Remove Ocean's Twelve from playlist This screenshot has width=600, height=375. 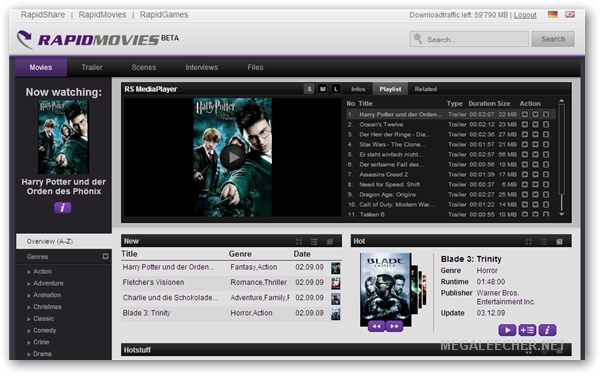546,124
